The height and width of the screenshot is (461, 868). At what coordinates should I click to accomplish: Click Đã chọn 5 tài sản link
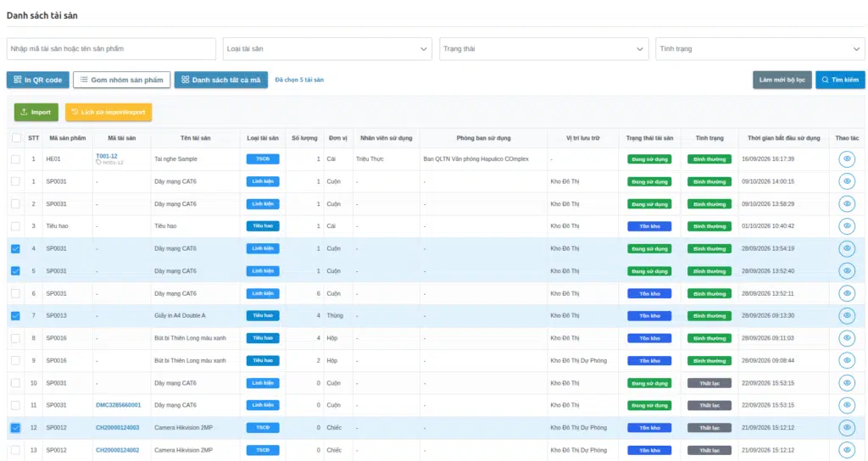coord(299,80)
